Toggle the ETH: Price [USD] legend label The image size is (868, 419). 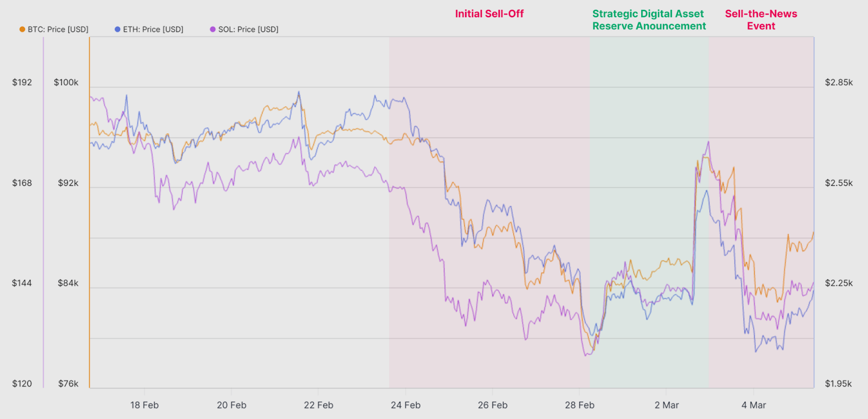tap(153, 29)
